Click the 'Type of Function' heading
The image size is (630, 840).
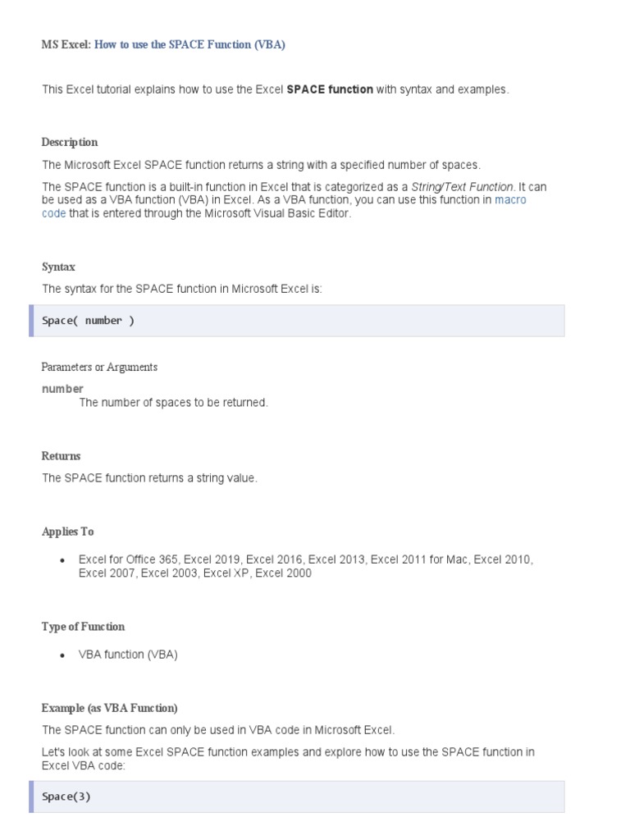pos(83,627)
